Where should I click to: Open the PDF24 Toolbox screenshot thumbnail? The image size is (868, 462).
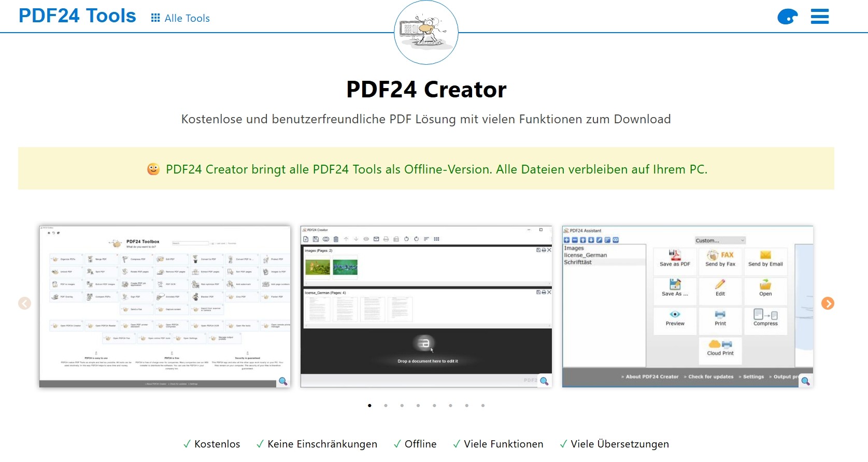tap(165, 306)
